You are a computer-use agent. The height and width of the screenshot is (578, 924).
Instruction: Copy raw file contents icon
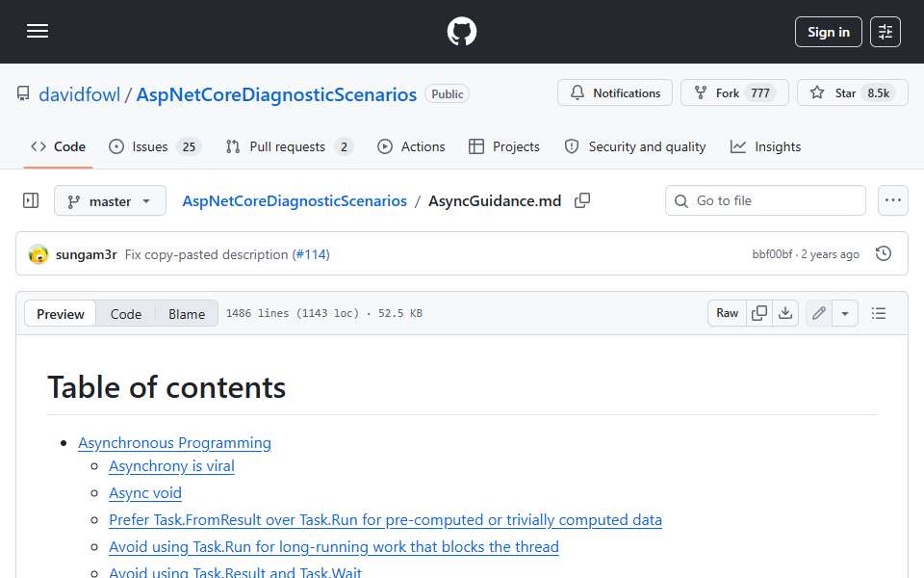[x=759, y=313]
